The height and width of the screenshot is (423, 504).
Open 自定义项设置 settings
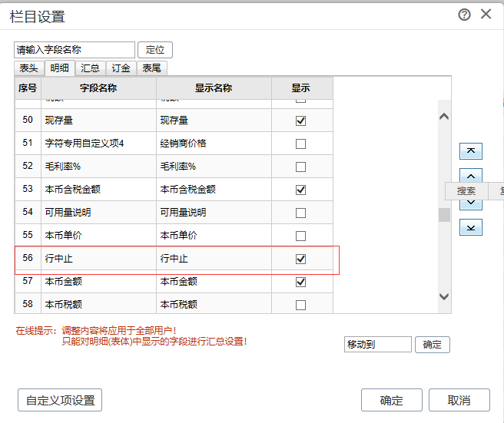[60, 400]
